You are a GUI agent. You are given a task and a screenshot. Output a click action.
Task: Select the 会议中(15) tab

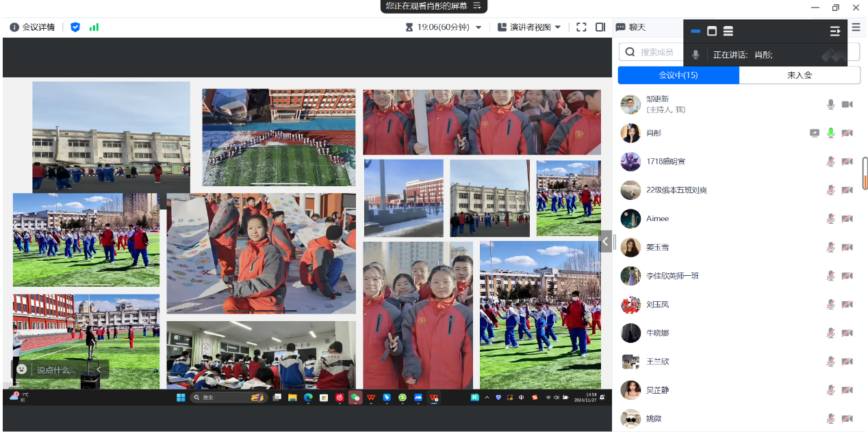[678, 75]
